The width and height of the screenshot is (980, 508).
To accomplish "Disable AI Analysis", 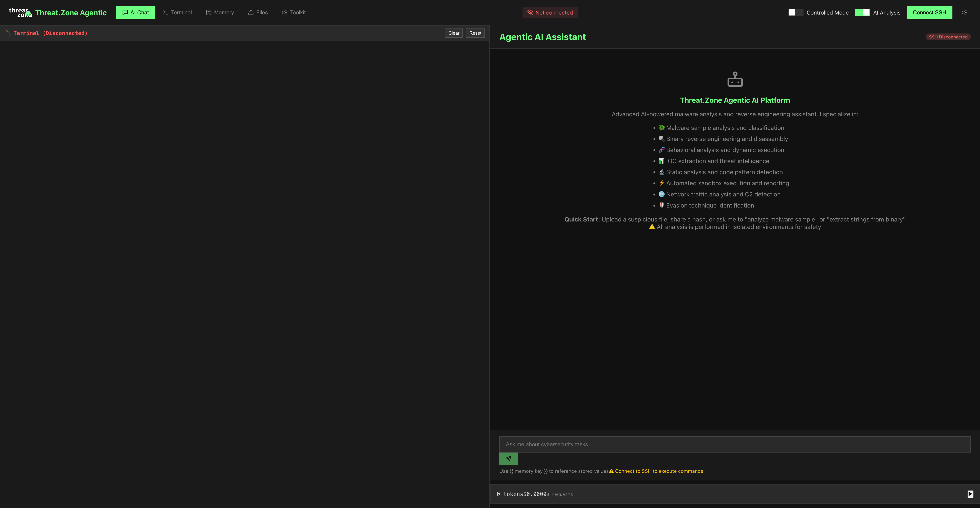I will [862, 12].
